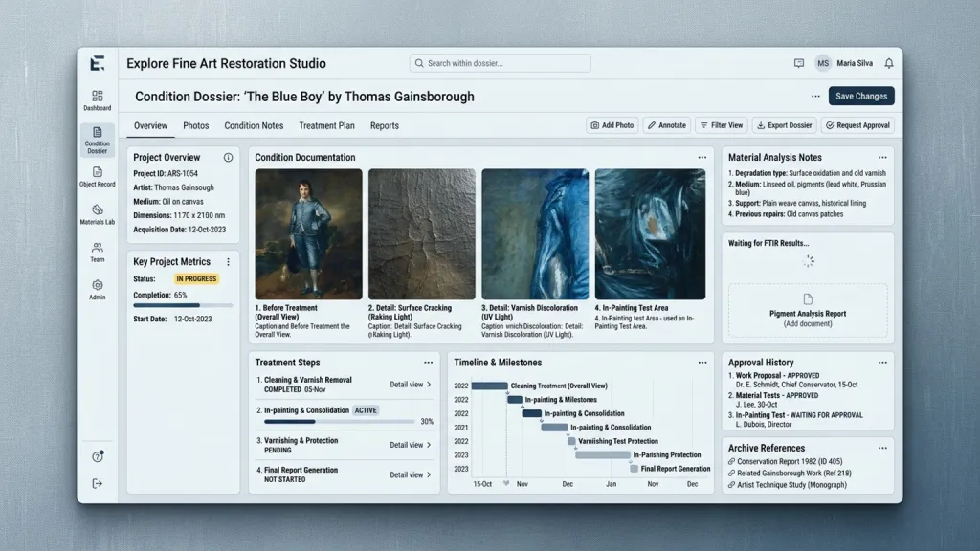Viewport: 980px width, 551px height.
Task: Open Material Analysis Notes more options
Action: (882, 158)
